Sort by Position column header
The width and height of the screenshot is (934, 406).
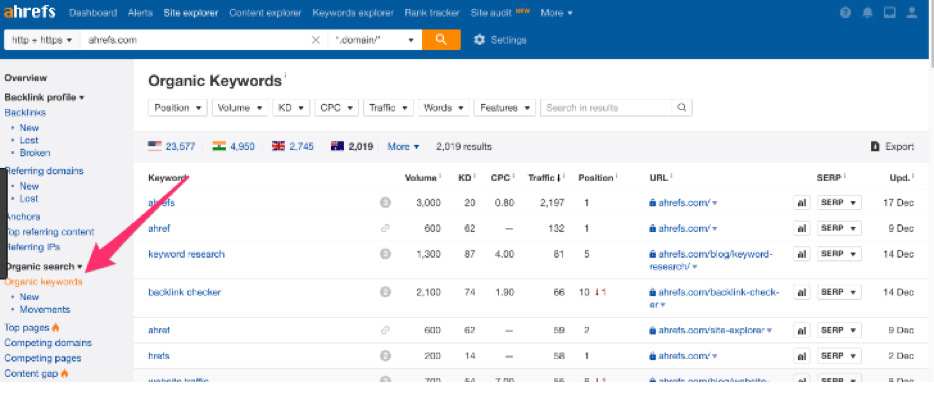596,178
